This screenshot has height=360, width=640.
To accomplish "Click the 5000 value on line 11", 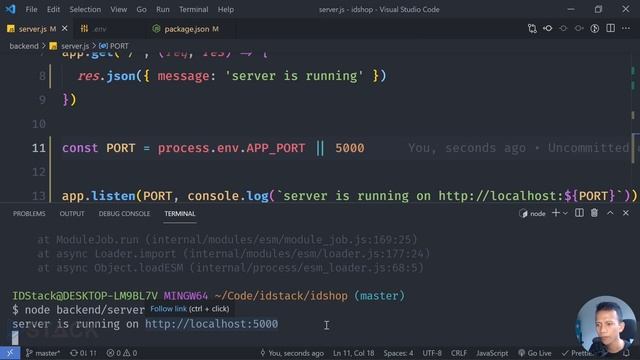I will click(350, 148).
